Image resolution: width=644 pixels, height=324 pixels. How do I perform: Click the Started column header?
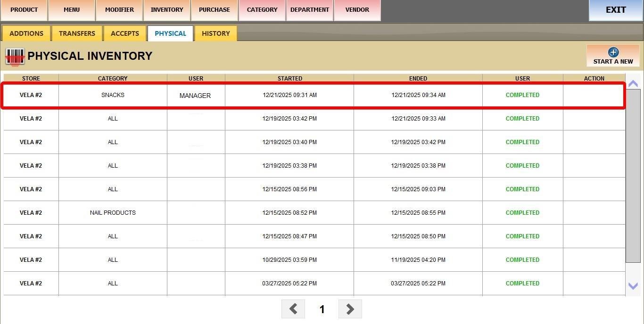[289, 79]
